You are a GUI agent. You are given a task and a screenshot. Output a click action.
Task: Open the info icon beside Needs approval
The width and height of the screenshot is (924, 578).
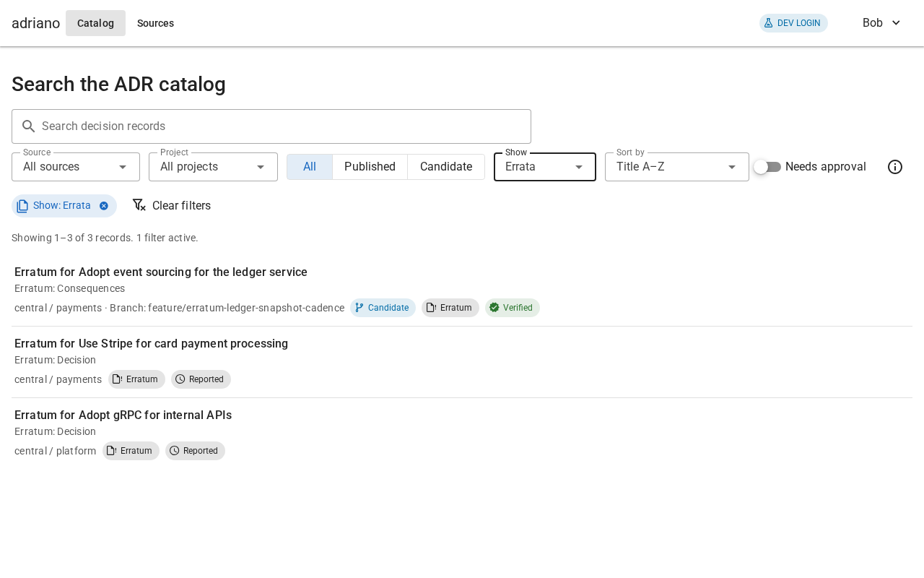pyautogui.click(x=895, y=167)
